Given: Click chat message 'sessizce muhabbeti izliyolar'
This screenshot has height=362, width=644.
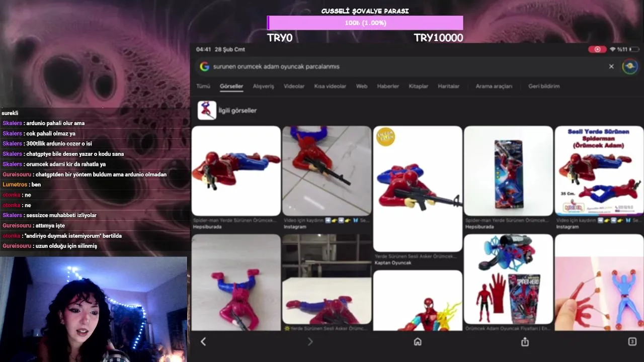Looking at the screenshot, I should tap(61, 215).
